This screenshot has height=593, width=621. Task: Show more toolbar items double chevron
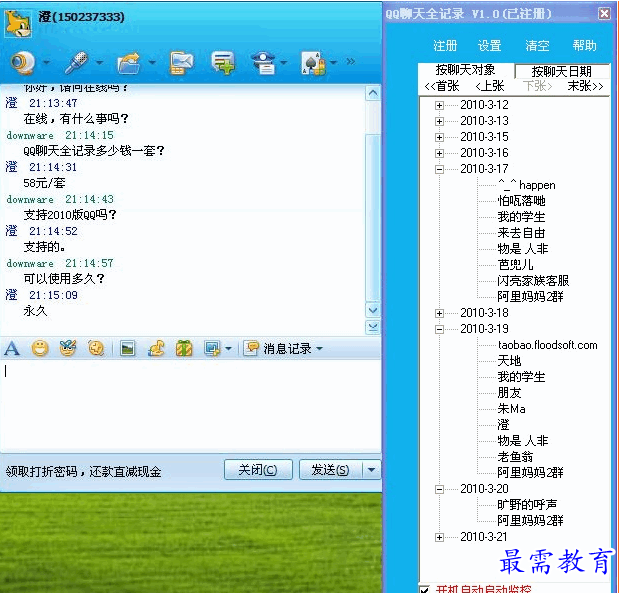(x=351, y=62)
